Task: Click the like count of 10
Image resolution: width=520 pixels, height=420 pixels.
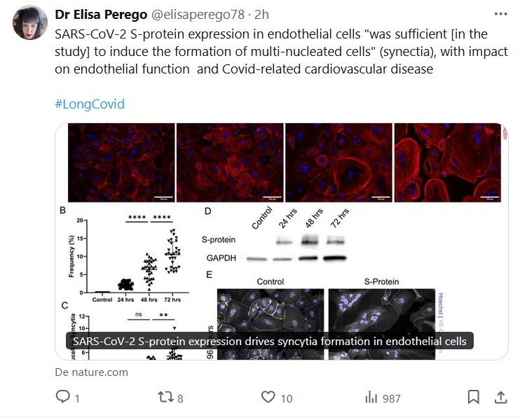Action: pos(286,398)
